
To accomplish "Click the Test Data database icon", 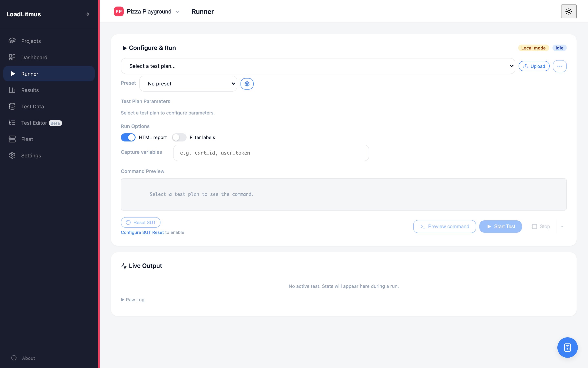I will click(12, 106).
